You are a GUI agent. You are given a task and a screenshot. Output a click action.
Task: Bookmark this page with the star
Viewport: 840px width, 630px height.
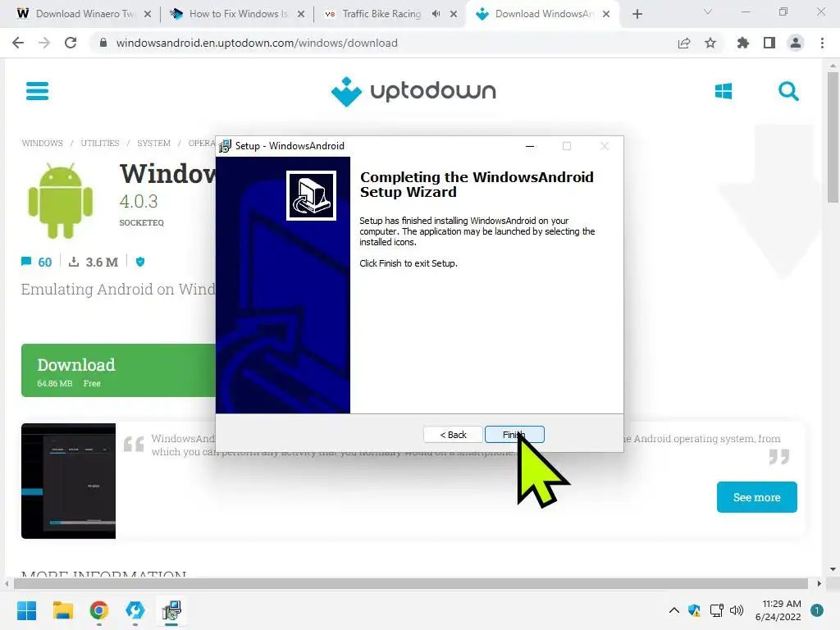click(x=710, y=43)
